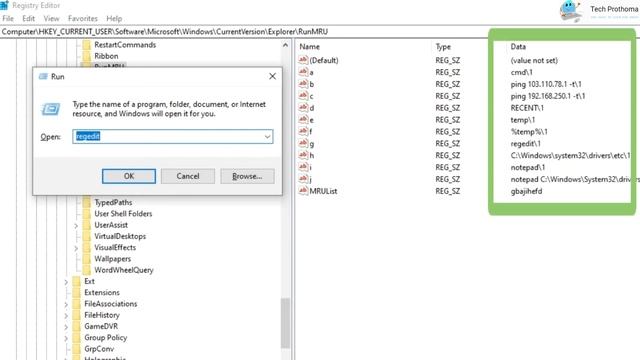This screenshot has width=640, height=360.
Task: Expand the FileAssociations key arrow
Action: pos(66,304)
